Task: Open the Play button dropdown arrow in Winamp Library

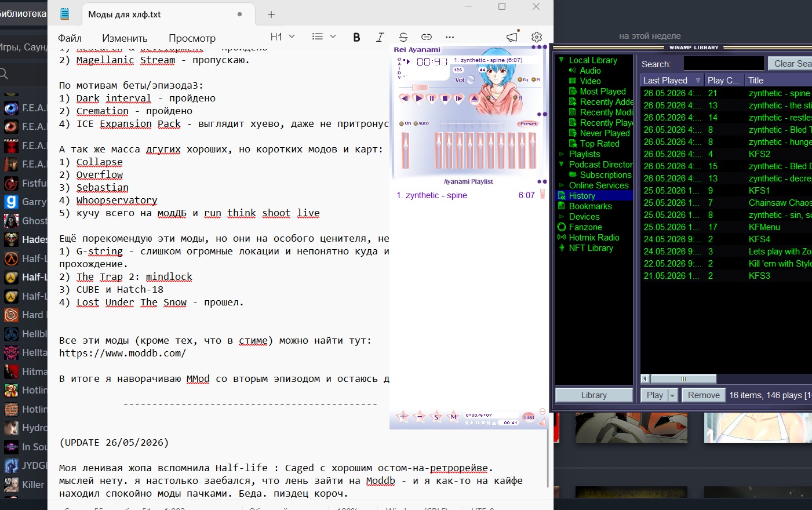Action: tap(672, 395)
